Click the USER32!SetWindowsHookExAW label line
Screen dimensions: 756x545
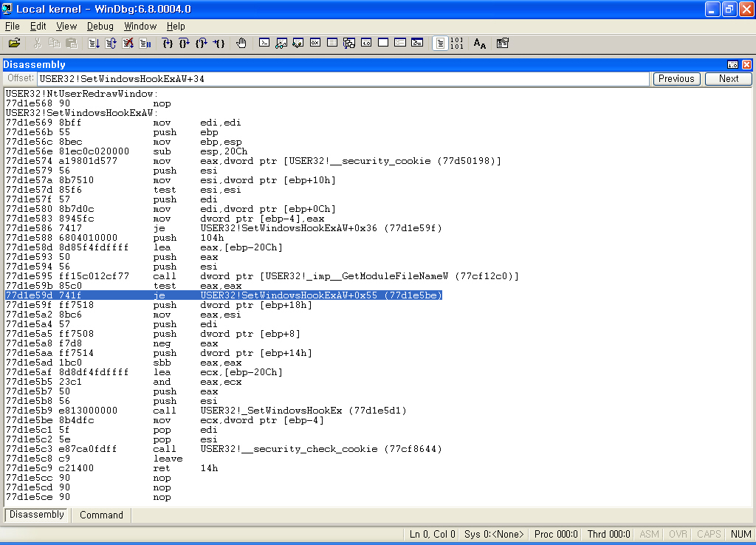[81, 113]
